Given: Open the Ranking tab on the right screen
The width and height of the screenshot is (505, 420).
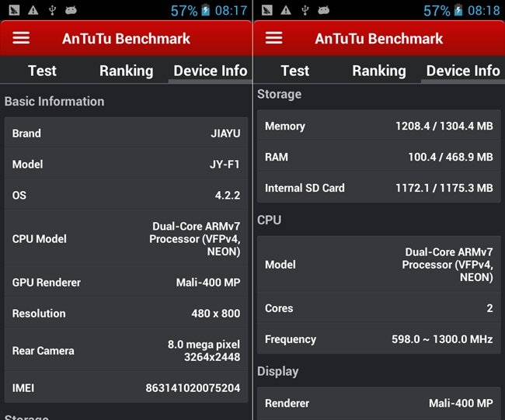Looking at the screenshot, I should (378, 71).
